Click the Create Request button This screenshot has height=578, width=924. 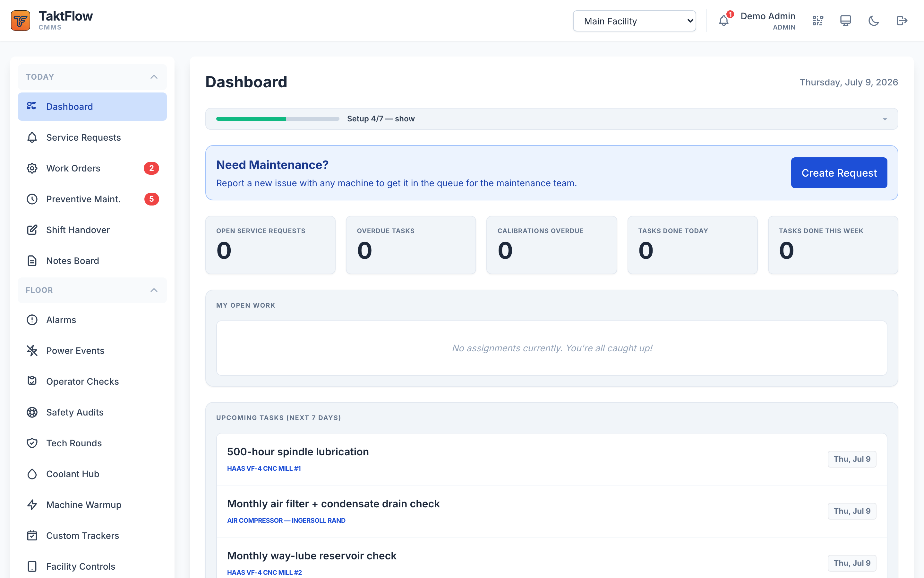coord(839,173)
